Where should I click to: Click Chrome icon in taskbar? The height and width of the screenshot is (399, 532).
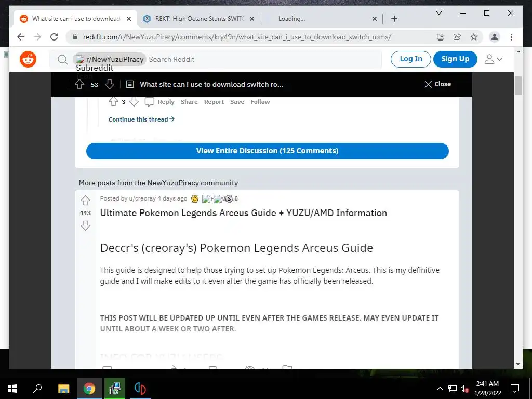click(89, 389)
